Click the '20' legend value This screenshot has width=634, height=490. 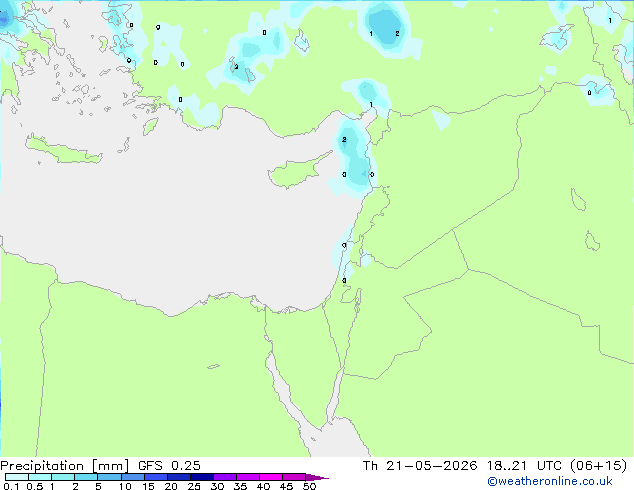coord(171,486)
